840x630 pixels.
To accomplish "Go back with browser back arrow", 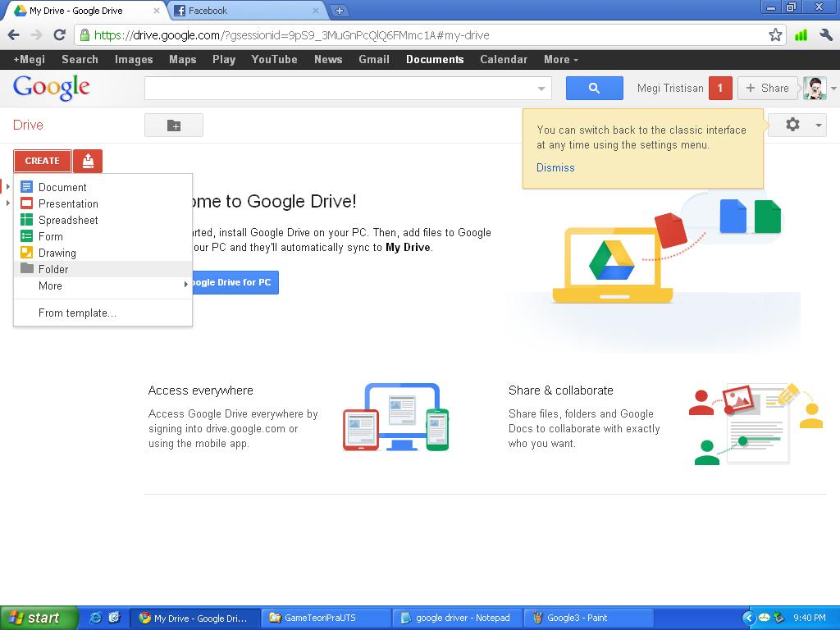I will pyautogui.click(x=14, y=35).
